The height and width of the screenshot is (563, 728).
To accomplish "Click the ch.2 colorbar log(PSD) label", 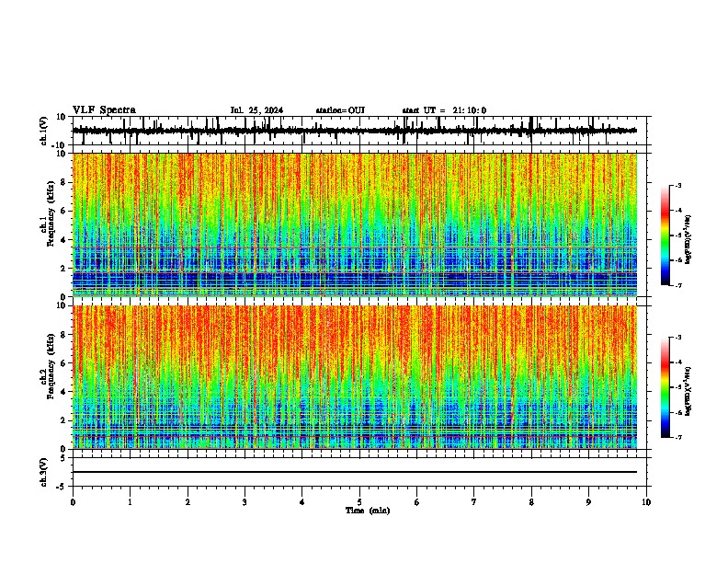I will [688, 391].
